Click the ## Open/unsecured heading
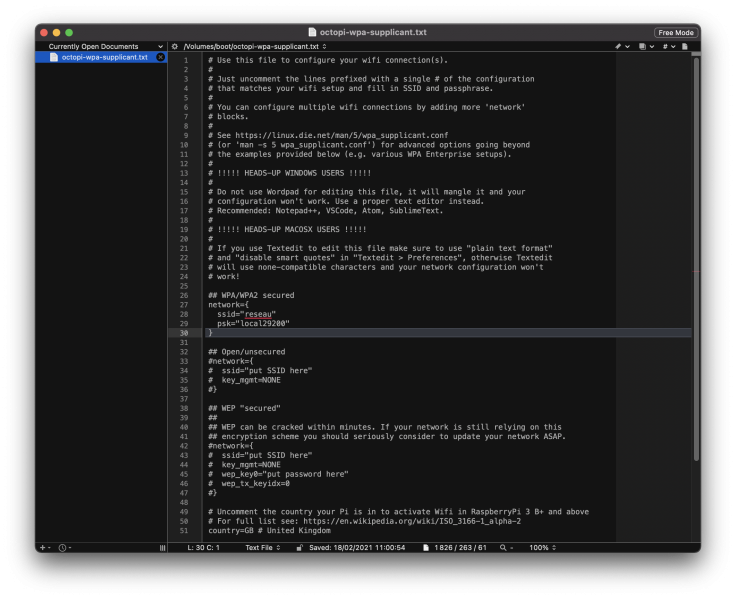 click(x=246, y=352)
